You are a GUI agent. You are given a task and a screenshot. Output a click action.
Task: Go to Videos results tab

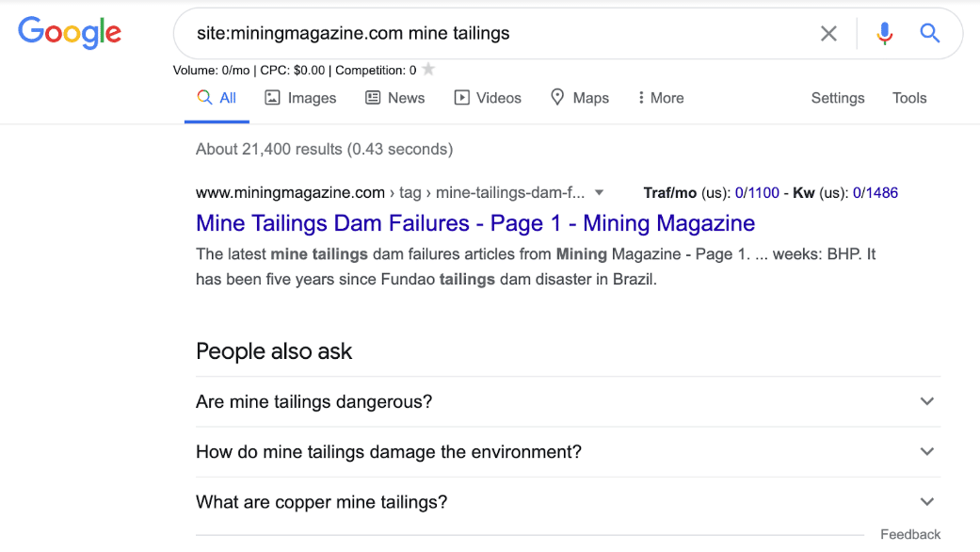487,98
